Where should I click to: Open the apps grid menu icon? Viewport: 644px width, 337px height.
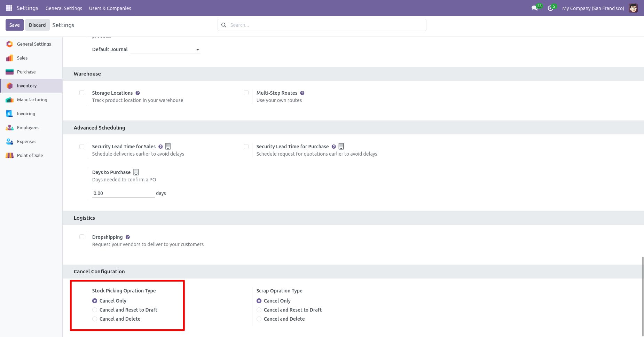(9, 8)
